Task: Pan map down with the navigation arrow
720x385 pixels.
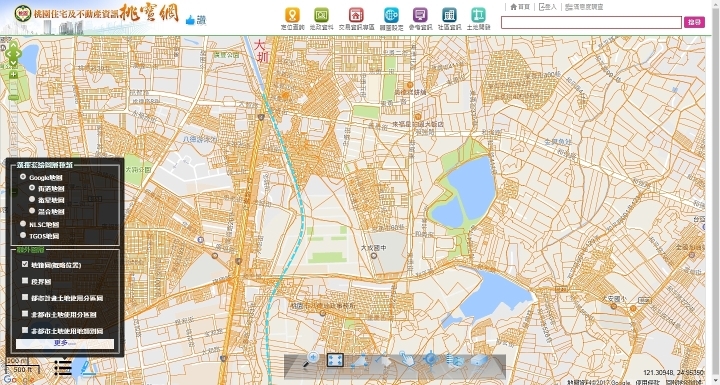Action: pyautogui.click(x=13, y=62)
